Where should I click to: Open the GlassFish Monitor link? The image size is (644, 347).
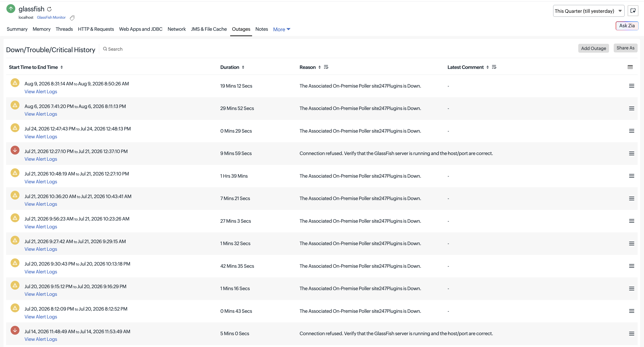[51, 17]
